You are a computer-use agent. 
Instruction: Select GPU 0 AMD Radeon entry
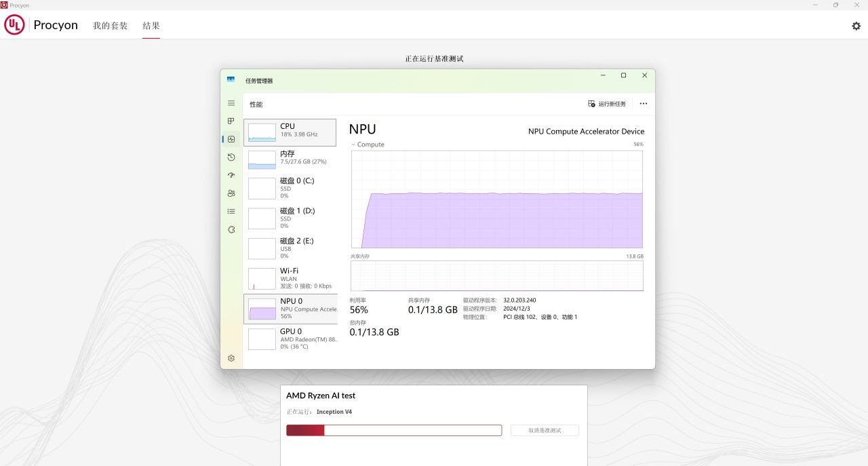[x=290, y=338]
